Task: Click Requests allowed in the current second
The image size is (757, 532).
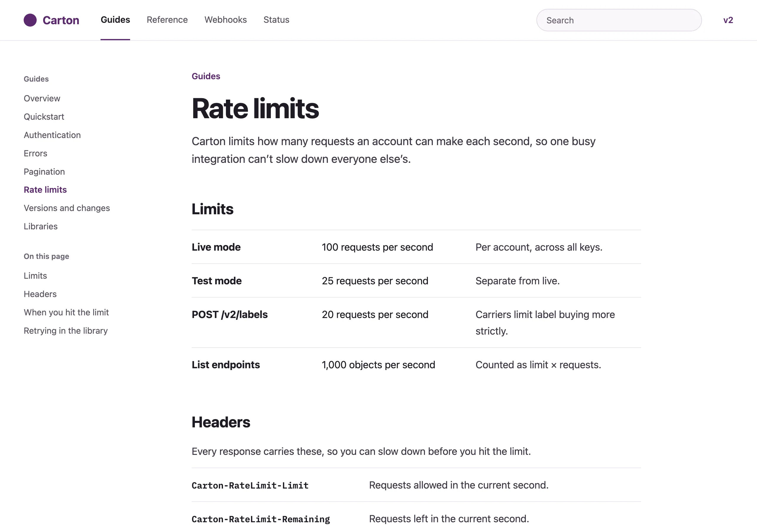Action: click(459, 485)
